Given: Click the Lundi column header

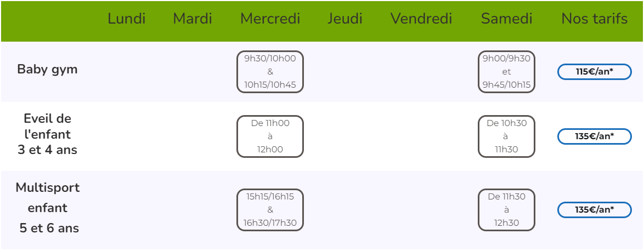Looking at the screenshot, I should tap(126, 19).
